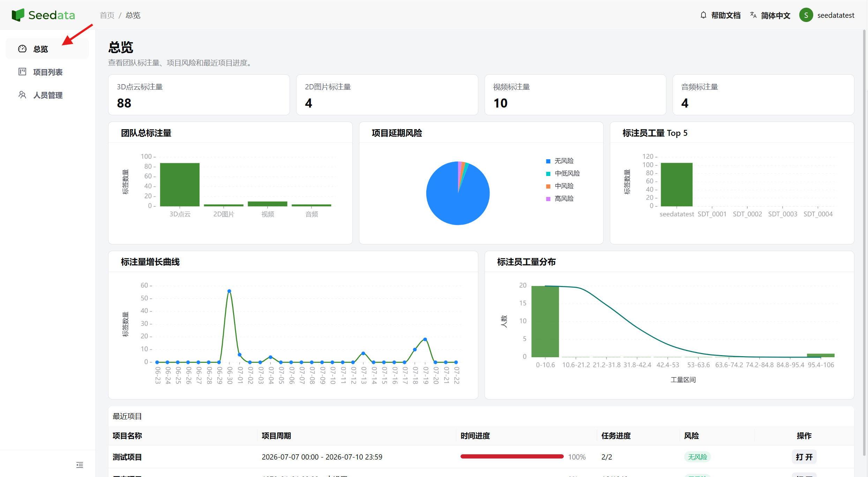Select 总览 in the sidebar
Image resolution: width=868 pixels, height=477 pixels.
pos(47,49)
